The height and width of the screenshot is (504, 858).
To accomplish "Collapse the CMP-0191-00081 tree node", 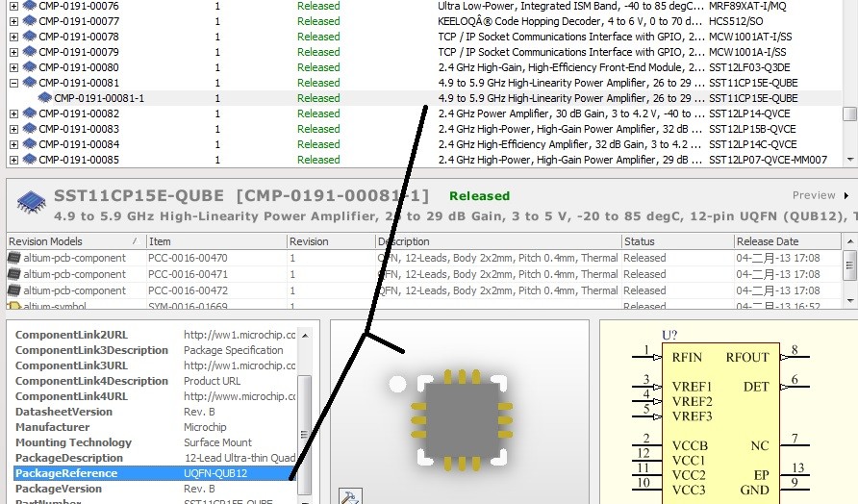I will [x=13, y=83].
